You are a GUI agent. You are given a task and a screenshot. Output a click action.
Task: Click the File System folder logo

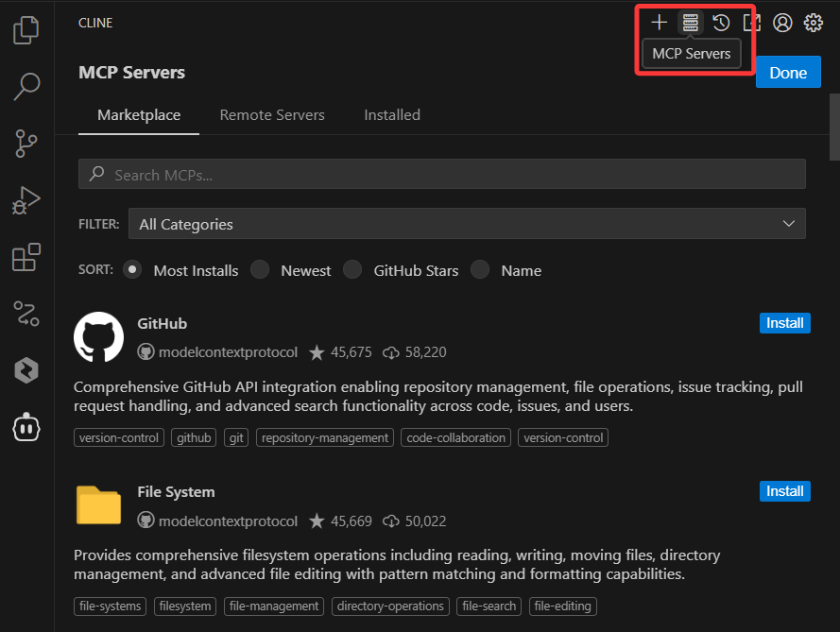tap(98, 505)
